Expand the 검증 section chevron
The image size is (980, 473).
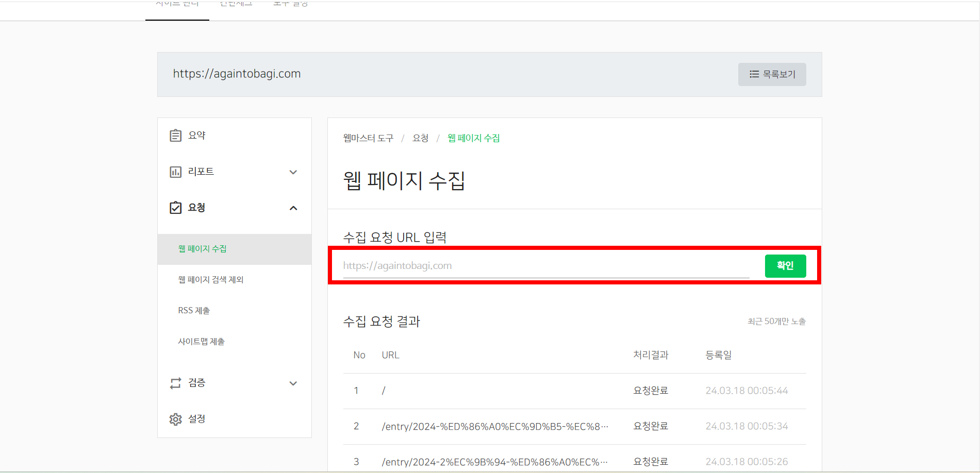[293, 383]
